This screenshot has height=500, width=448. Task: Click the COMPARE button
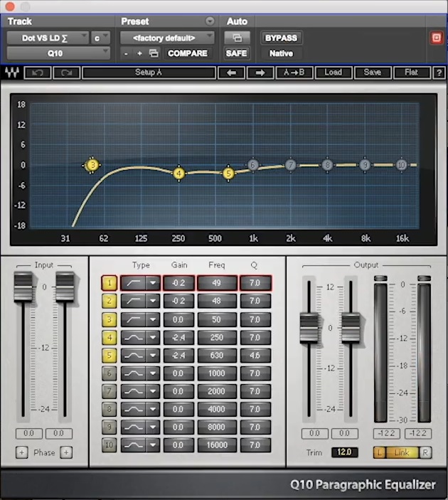click(x=188, y=53)
